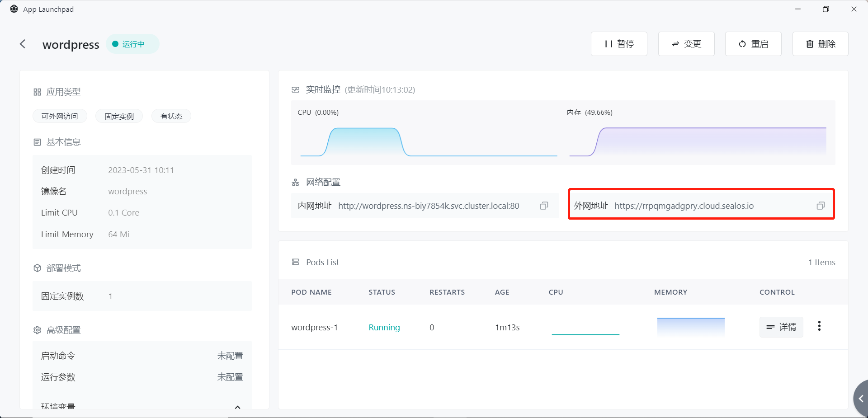Screen dimensions: 868x418
Task: Copy the internal network address
Action: [x=544, y=206]
